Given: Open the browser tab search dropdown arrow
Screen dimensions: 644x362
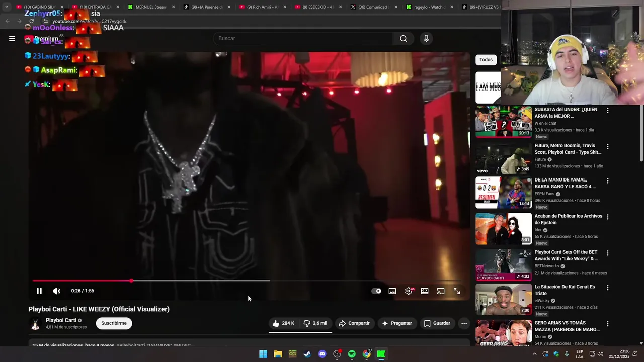Looking at the screenshot, I should coord(7,7).
